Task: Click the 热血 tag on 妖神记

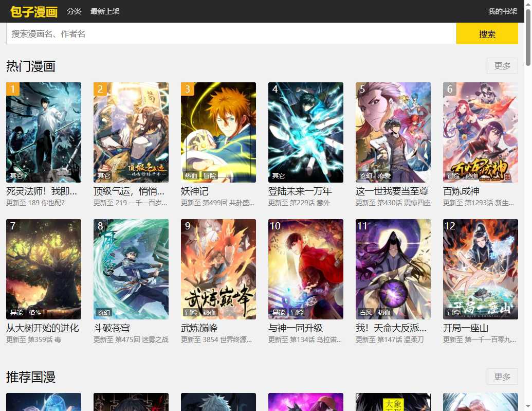Action: pyautogui.click(x=191, y=175)
